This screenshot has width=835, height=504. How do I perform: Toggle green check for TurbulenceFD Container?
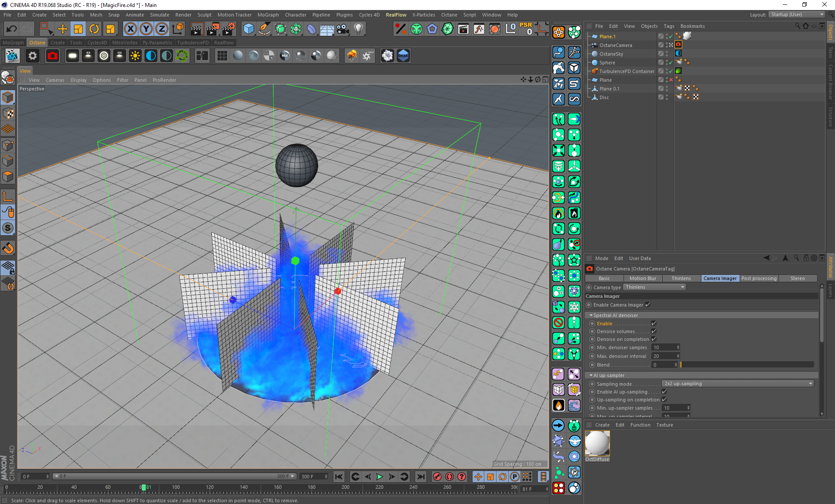[671, 71]
